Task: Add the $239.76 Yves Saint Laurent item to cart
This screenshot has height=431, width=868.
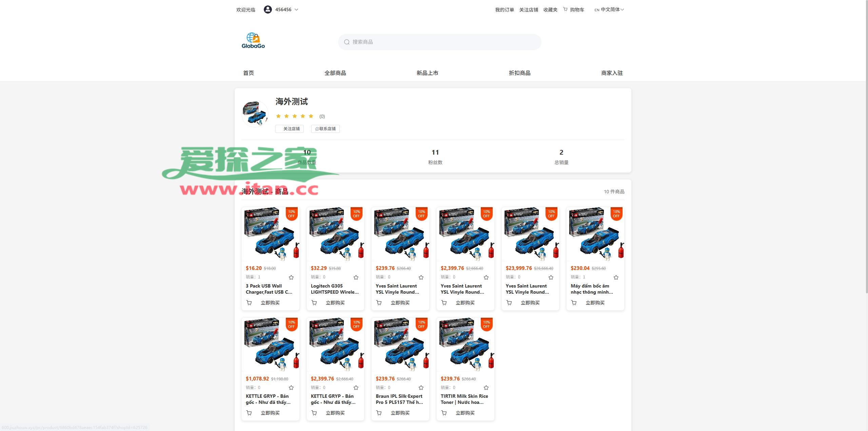Action: coord(379,303)
